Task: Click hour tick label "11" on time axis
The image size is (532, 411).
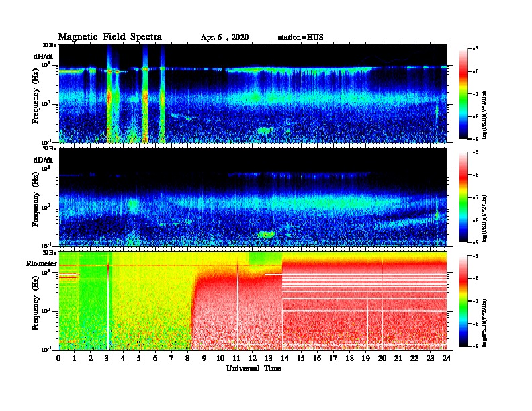Action: point(236,358)
